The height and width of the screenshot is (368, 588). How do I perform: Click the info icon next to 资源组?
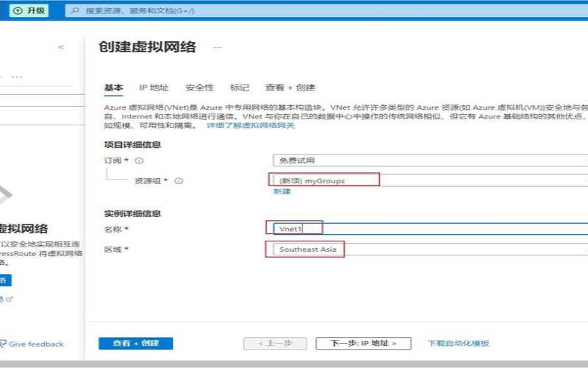179,180
